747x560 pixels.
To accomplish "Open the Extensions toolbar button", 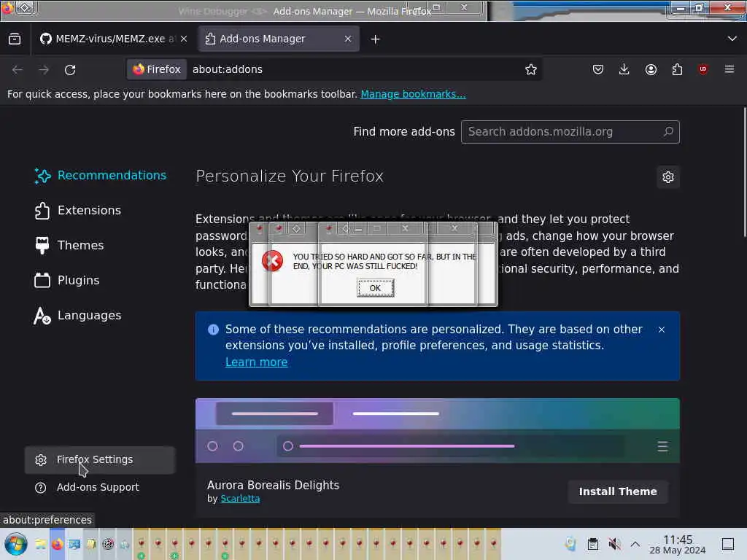I will pyautogui.click(x=677, y=69).
